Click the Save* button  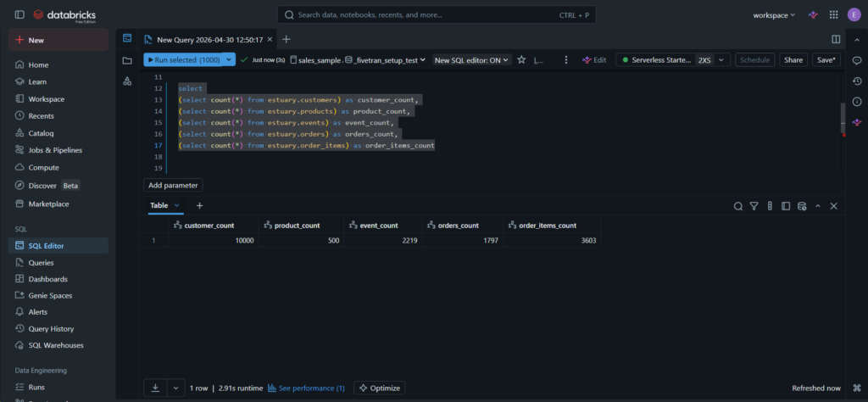click(x=826, y=60)
